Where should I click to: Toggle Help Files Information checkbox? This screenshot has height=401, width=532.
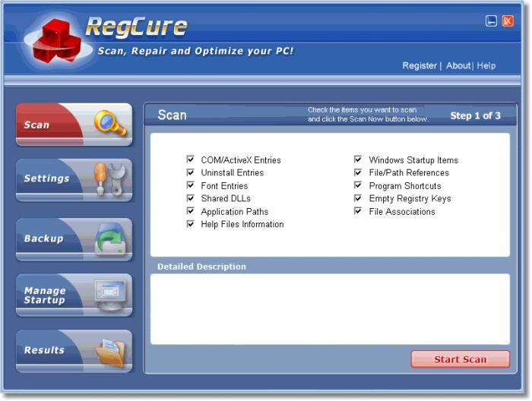click(190, 224)
